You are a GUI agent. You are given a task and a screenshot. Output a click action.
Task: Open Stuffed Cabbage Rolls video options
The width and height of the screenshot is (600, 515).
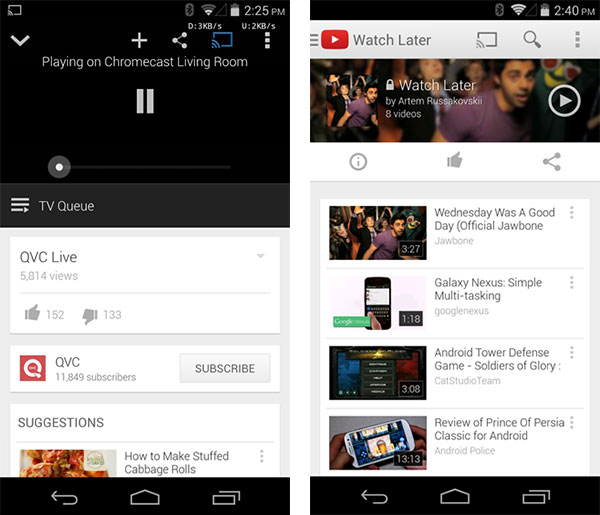click(x=262, y=456)
